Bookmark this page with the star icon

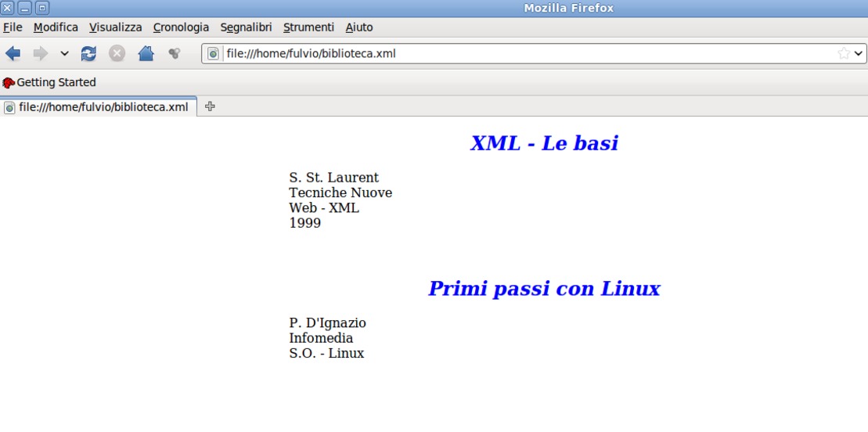pos(844,54)
